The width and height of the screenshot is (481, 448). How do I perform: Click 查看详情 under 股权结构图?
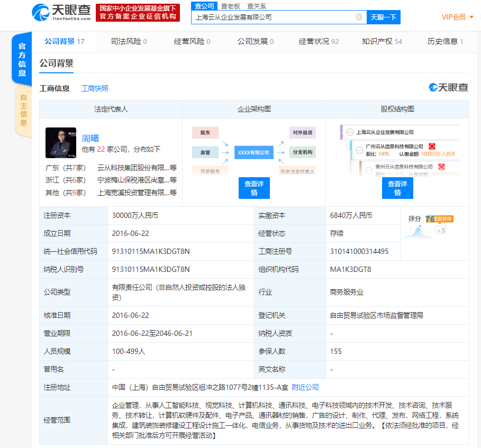pos(397,188)
